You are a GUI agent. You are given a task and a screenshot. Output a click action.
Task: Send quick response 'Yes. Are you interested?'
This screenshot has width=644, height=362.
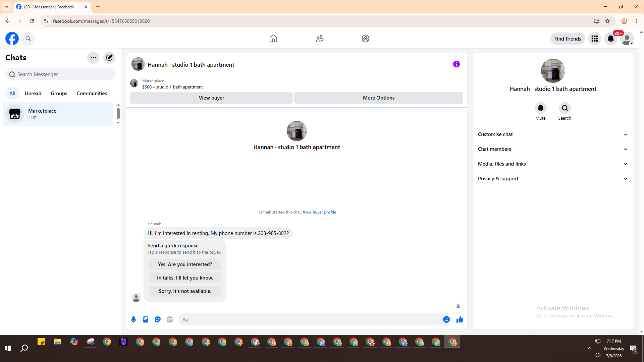pos(185,264)
